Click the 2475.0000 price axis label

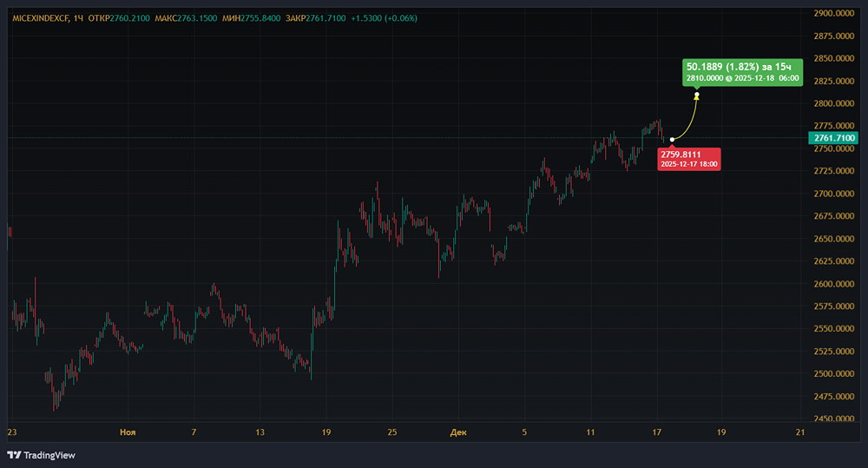click(833, 396)
